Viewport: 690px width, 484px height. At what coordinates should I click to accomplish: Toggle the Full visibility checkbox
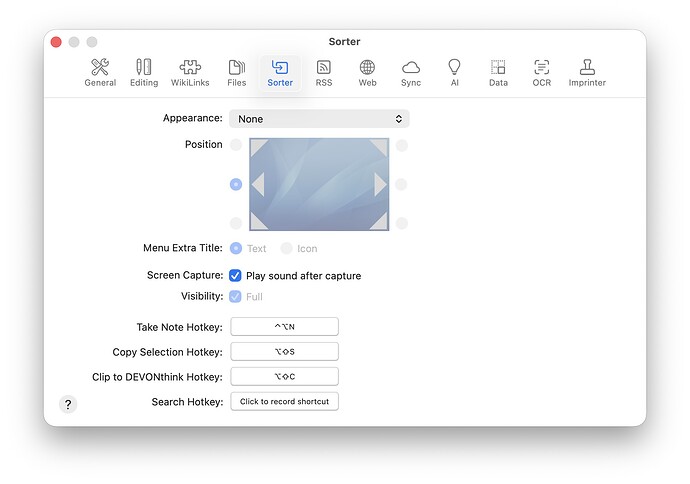[x=235, y=297]
